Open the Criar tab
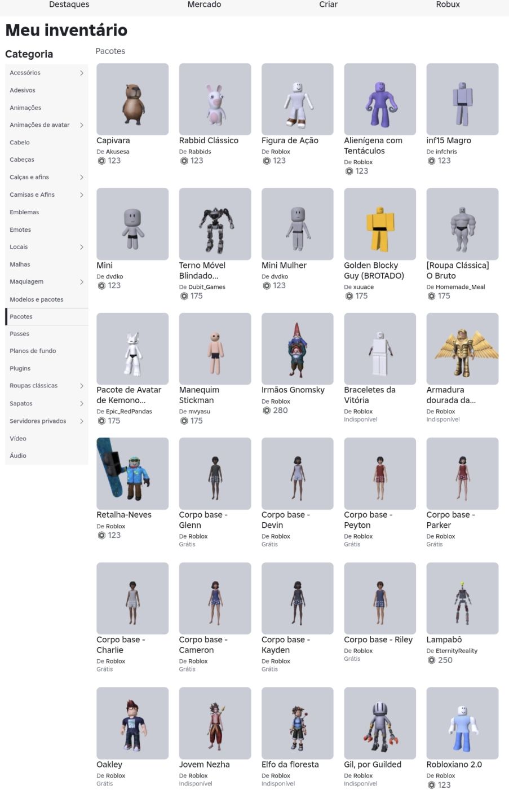Screen dimensions: 509x812 coord(329,5)
